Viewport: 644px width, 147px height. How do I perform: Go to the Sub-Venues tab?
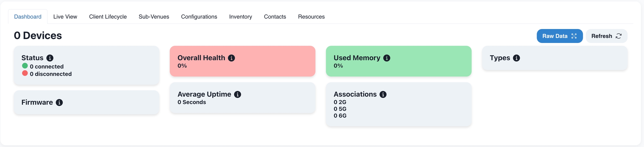(x=154, y=17)
